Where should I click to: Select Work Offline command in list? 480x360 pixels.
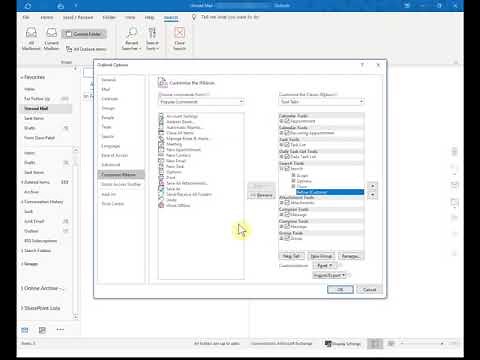pyautogui.click(x=177, y=205)
